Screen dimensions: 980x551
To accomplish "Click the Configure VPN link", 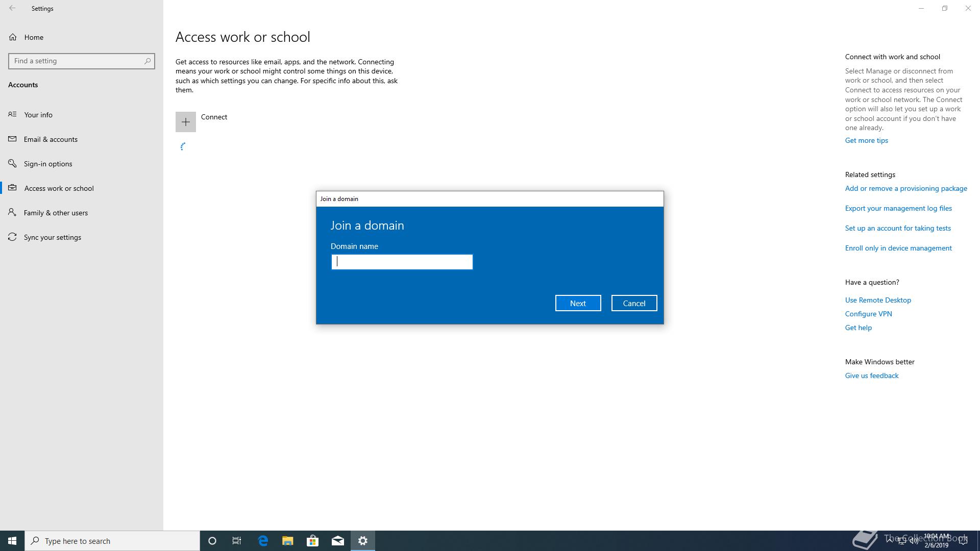I will [868, 314].
